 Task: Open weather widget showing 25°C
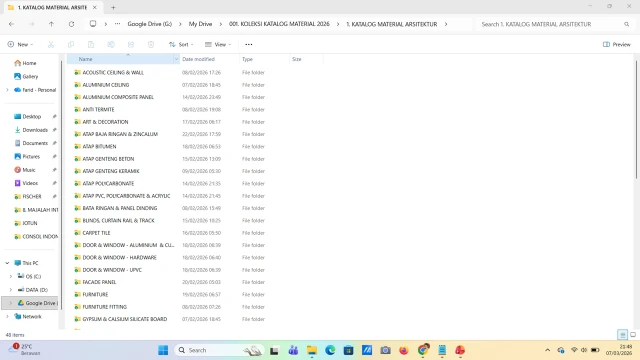tap(25, 350)
